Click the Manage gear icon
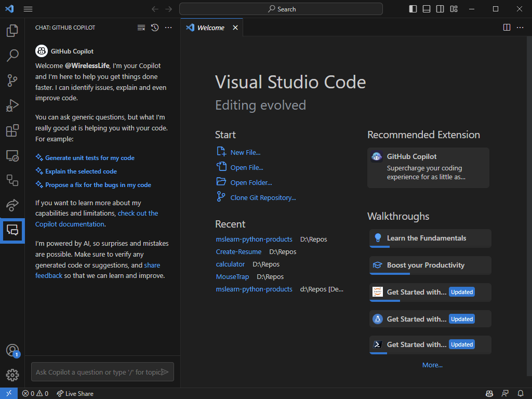Viewport: 532px width, 399px height. point(12,375)
